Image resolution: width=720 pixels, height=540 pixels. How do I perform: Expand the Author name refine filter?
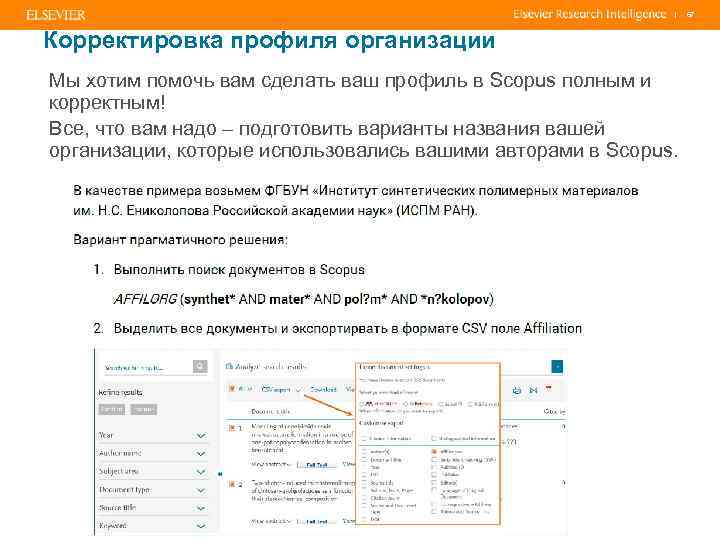pos(201,453)
